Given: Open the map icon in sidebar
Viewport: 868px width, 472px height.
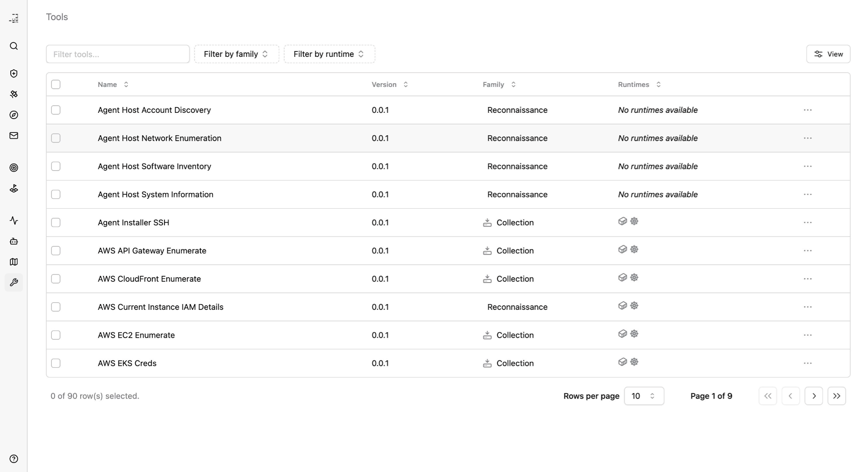Looking at the screenshot, I should click(x=14, y=262).
